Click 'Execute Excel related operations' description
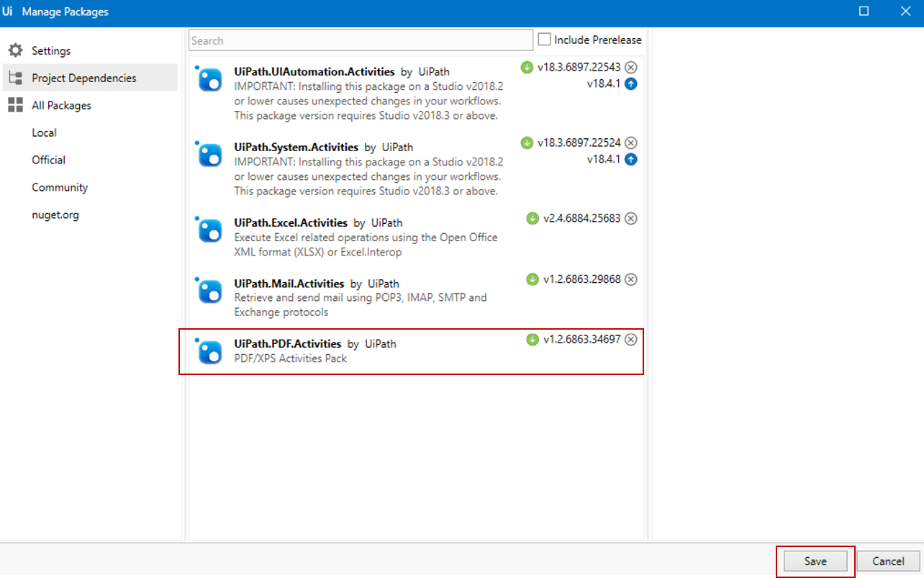Image resolution: width=924 pixels, height=578 pixels. [x=366, y=244]
